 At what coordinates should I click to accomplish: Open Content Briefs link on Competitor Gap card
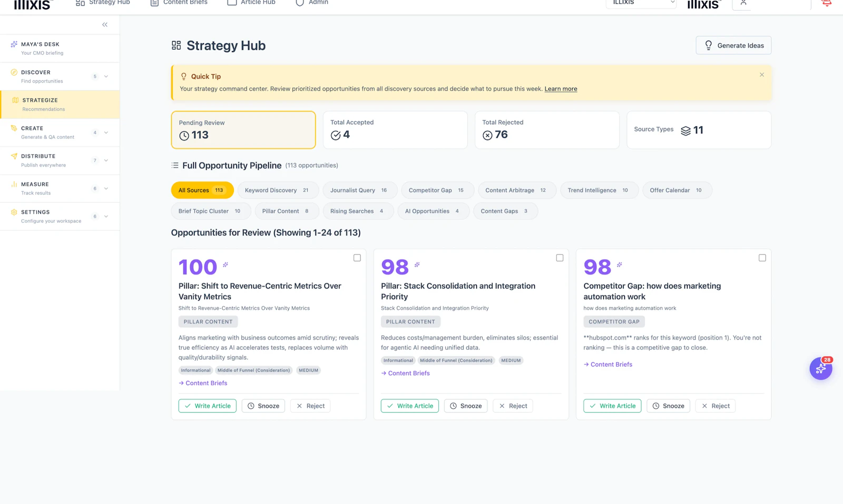click(x=608, y=364)
